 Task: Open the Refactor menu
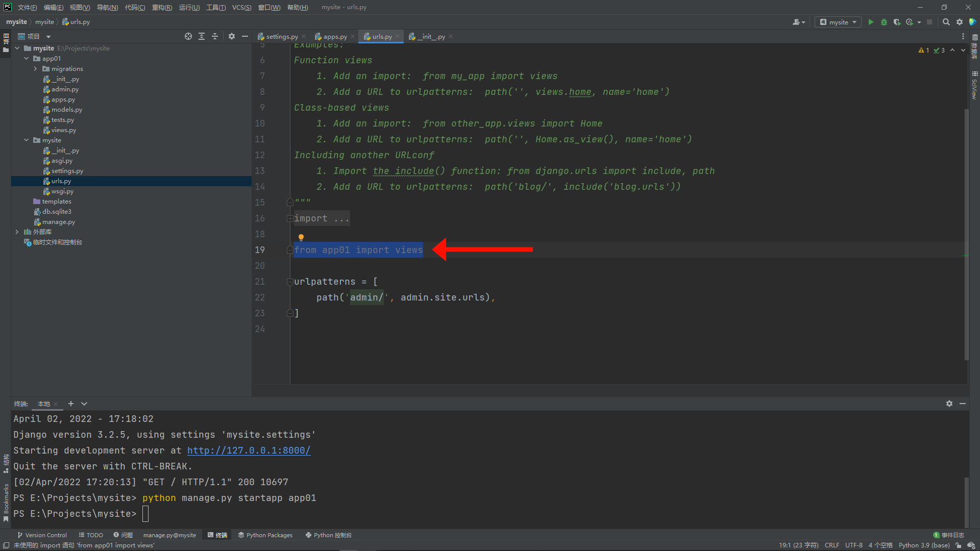162,7
